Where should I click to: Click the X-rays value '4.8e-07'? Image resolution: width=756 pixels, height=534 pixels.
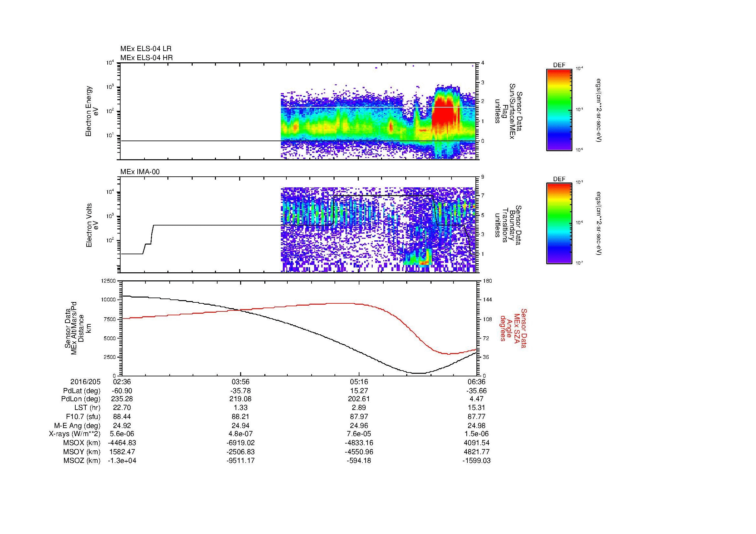241,434
